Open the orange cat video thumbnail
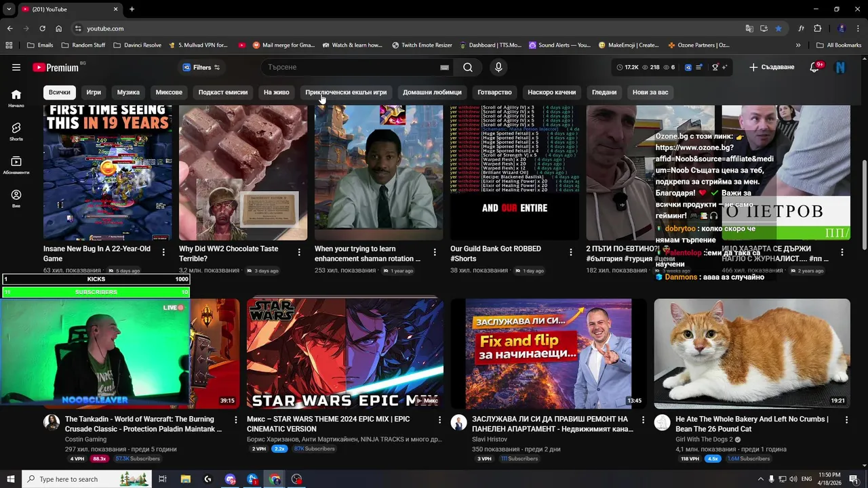Screen dimensions: 868x488 point(752,353)
